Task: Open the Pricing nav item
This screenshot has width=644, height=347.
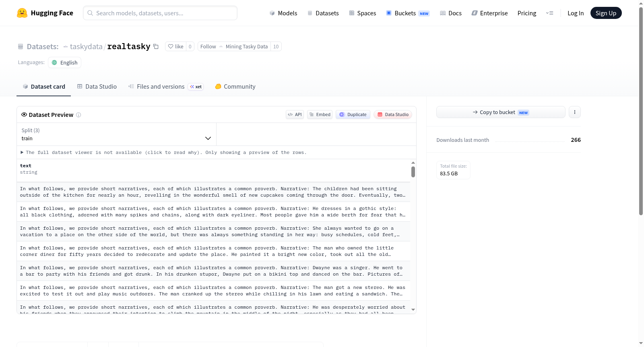Action: [x=527, y=13]
